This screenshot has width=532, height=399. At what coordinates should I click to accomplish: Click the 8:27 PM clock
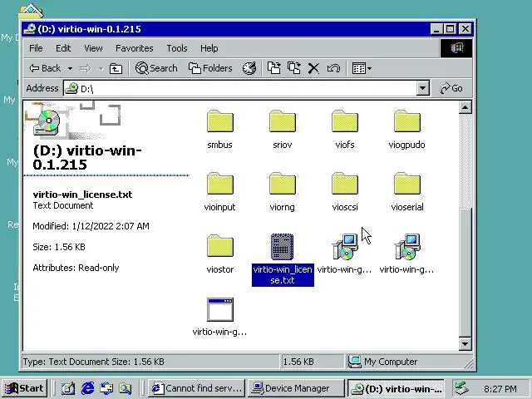[x=500, y=388]
